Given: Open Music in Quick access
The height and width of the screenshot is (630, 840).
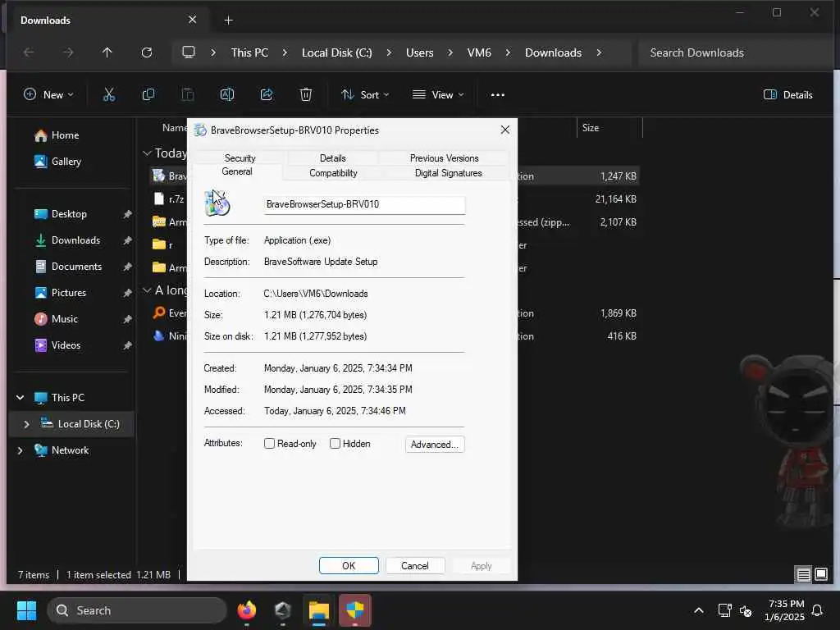Looking at the screenshot, I should pos(64,319).
